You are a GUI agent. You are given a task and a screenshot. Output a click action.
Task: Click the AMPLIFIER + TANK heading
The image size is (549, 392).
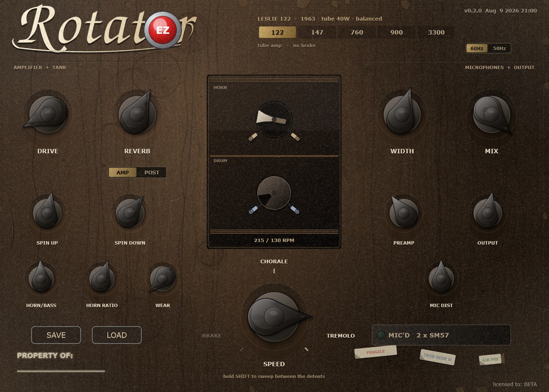pyautogui.click(x=40, y=68)
